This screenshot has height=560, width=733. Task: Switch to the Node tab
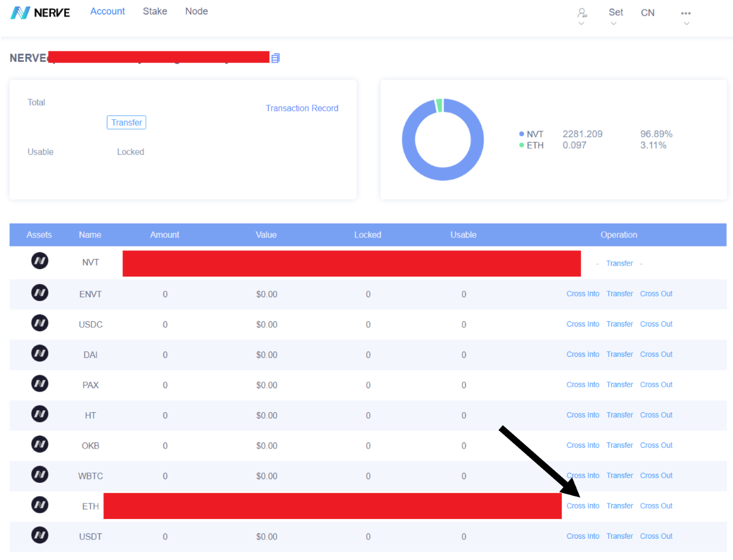(196, 11)
